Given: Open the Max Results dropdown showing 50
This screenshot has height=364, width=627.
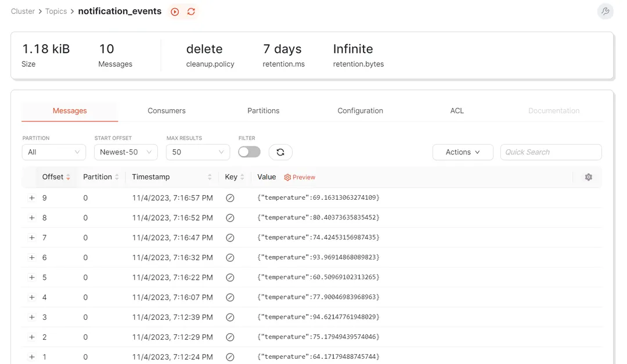Looking at the screenshot, I should point(197,152).
